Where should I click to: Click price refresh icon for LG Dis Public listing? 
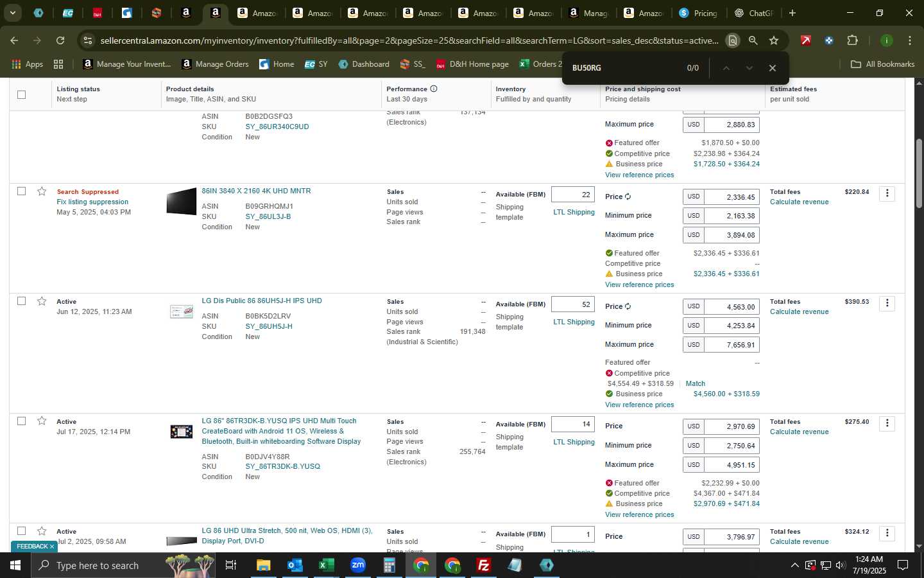tap(628, 307)
